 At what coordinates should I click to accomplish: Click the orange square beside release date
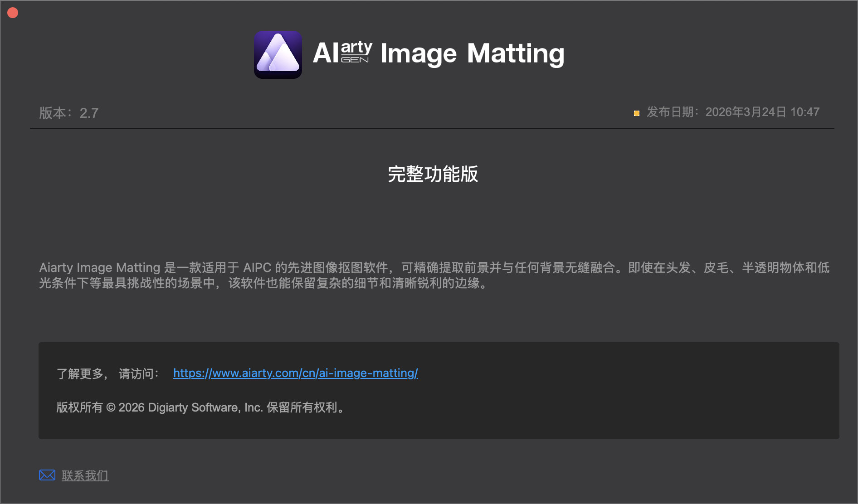click(x=636, y=113)
